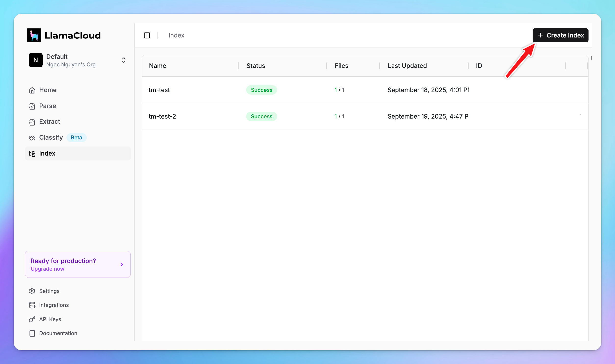Image resolution: width=615 pixels, height=364 pixels.
Task: Select the Classify Beta menu item
Action: point(51,138)
